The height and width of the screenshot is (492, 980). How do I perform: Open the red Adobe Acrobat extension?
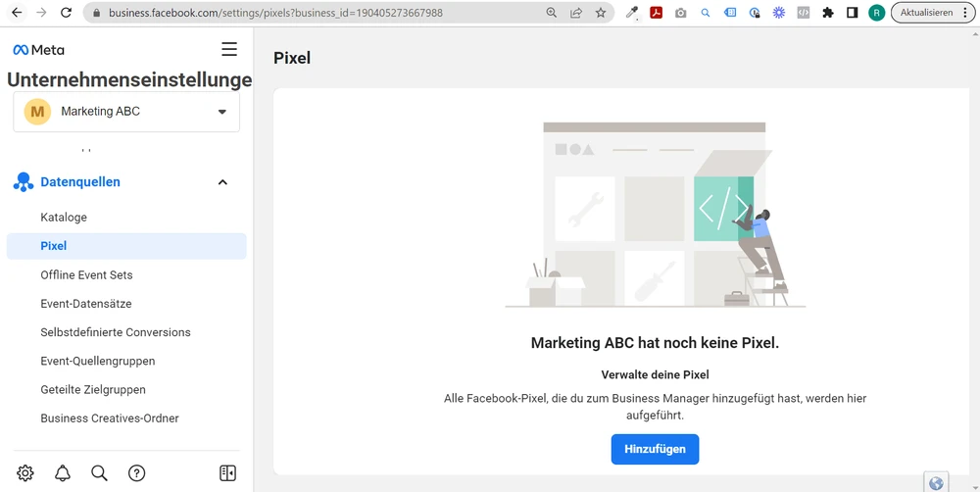656,13
